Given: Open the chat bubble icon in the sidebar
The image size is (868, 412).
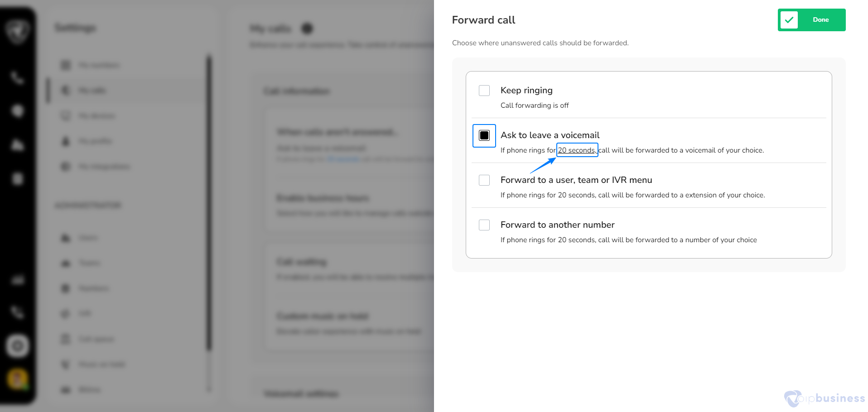Looking at the screenshot, I should pyautogui.click(x=17, y=111).
